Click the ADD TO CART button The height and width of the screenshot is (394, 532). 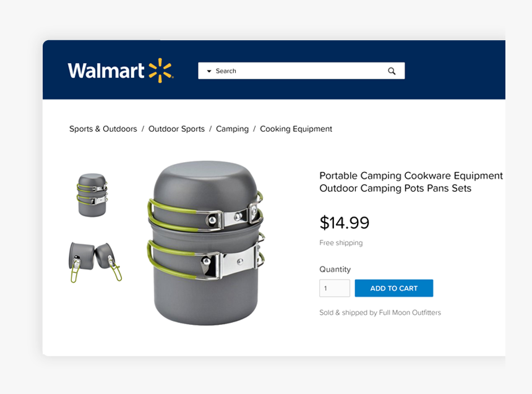point(394,288)
